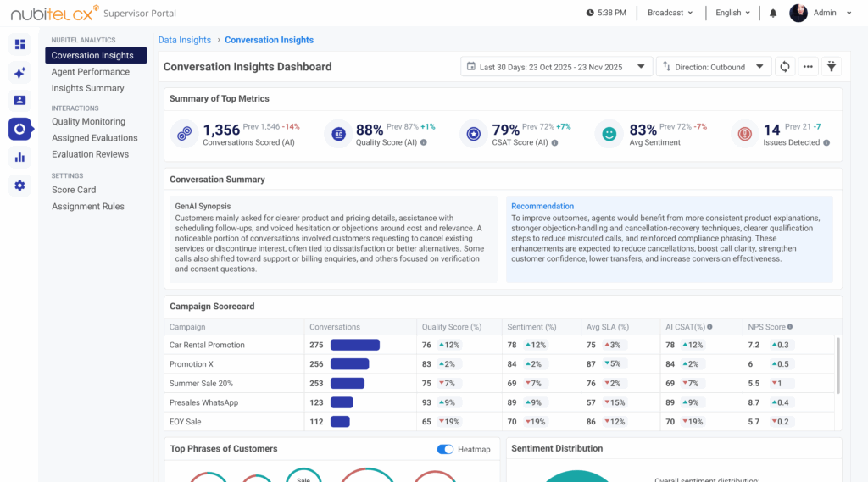Click the Promotion X conversations bar
The height and width of the screenshot is (482, 868).
click(x=350, y=364)
